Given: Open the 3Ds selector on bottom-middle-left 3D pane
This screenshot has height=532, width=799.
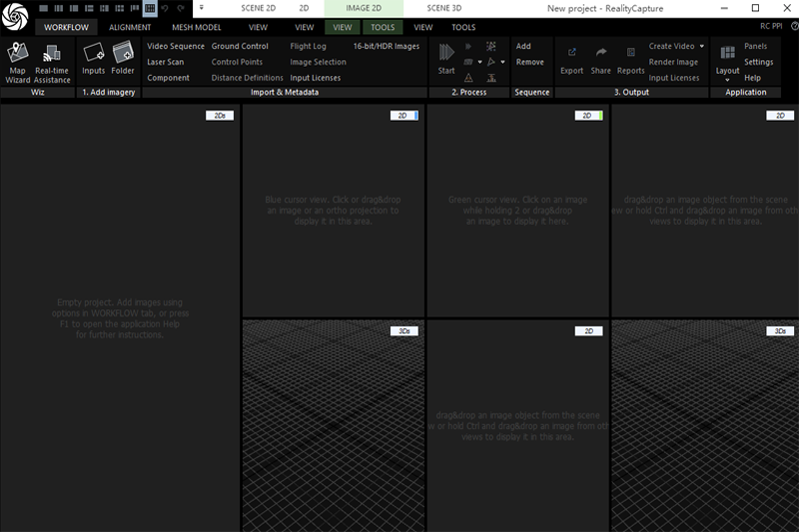Looking at the screenshot, I should [x=404, y=331].
